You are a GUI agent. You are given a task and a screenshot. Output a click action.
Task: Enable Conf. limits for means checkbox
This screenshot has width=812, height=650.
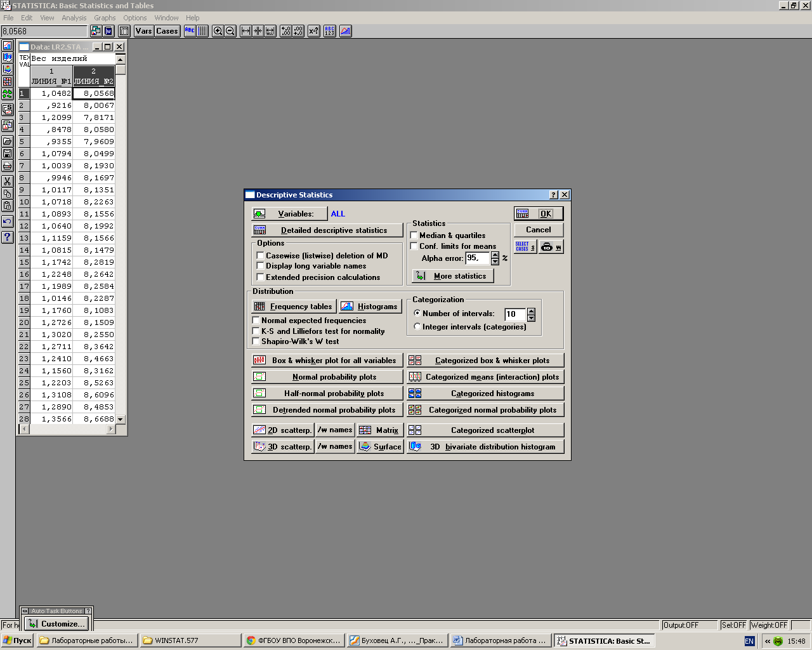tap(414, 246)
